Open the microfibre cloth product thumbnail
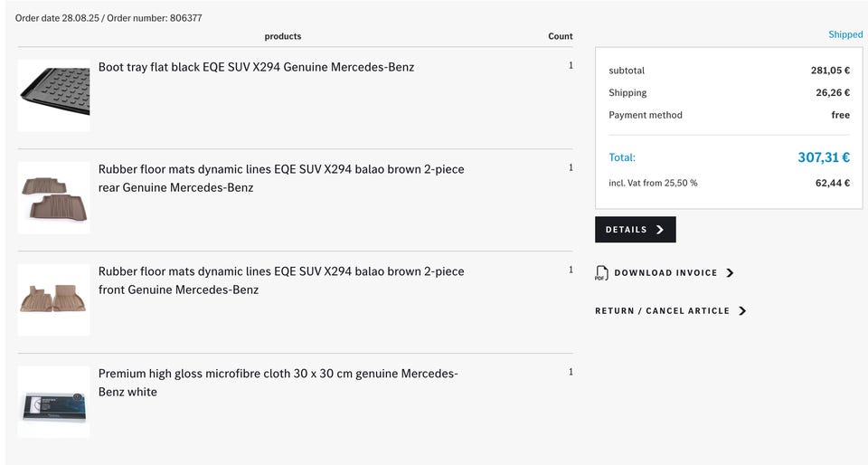 (53, 402)
